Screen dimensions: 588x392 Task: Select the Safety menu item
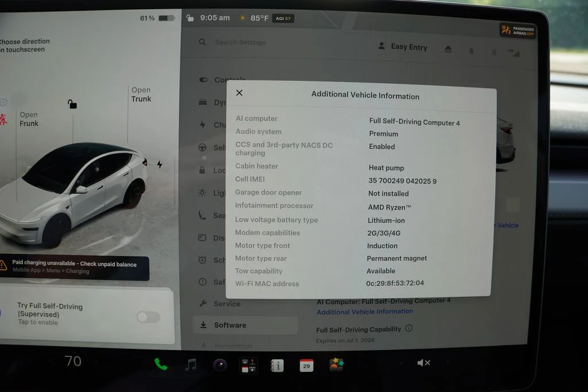coord(212,282)
